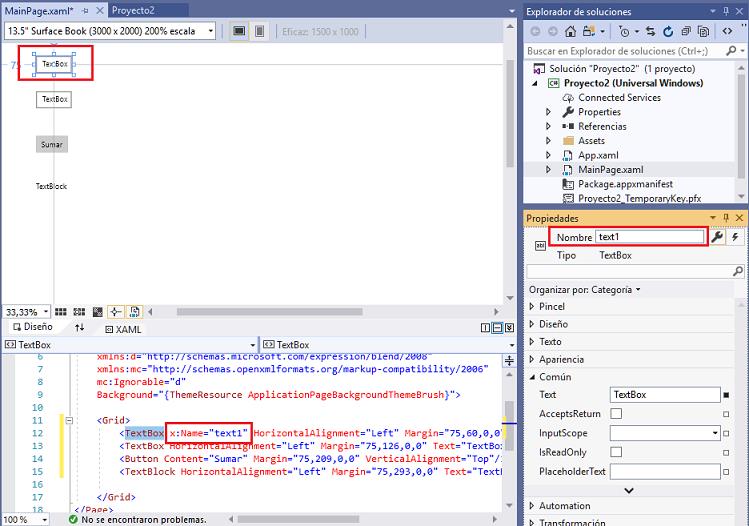Select Connected Services item
Viewport: 749px width, 526px height.
click(619, 97)
